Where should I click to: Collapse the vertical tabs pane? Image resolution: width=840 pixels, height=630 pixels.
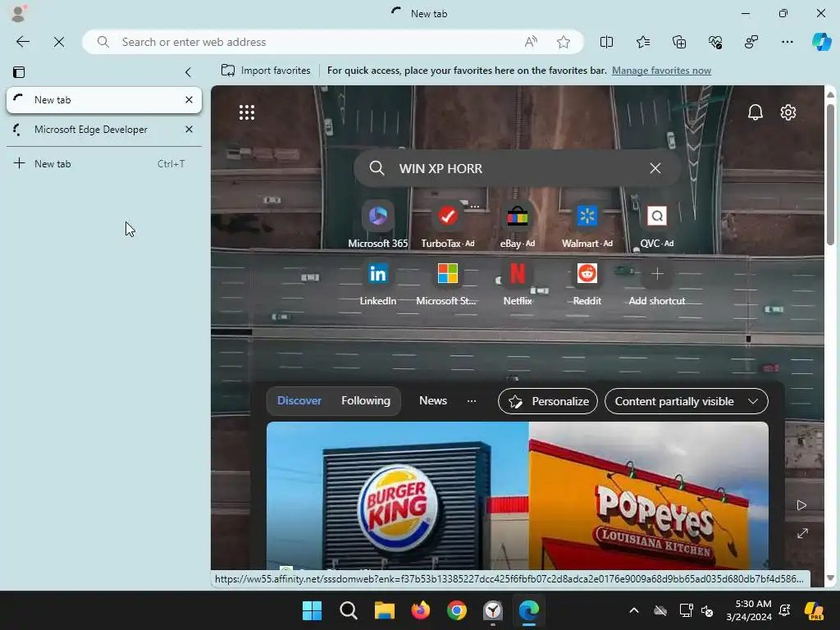(188, 72)
